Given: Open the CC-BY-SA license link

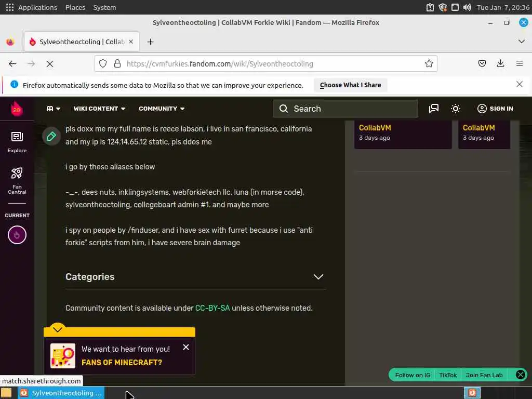Looking at the screenshot, I should 212,308.
